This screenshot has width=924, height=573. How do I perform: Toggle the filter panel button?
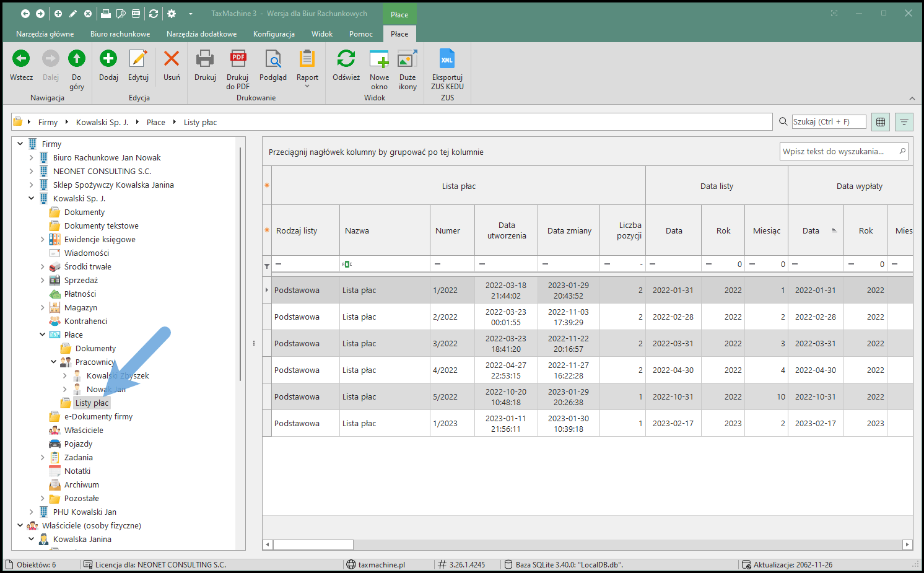904,122
